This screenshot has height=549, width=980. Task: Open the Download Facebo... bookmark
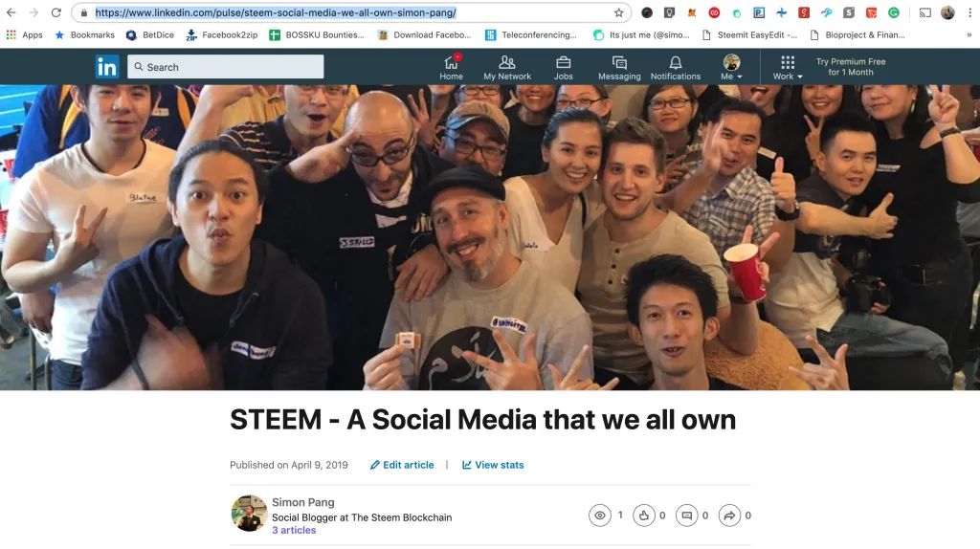[x=424, y=35]
